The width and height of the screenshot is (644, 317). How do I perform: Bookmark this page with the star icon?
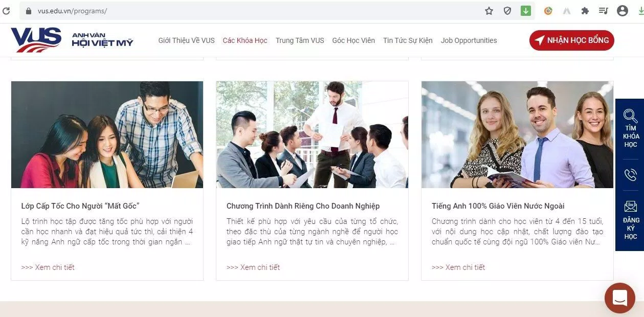click(x=488, y=10)
